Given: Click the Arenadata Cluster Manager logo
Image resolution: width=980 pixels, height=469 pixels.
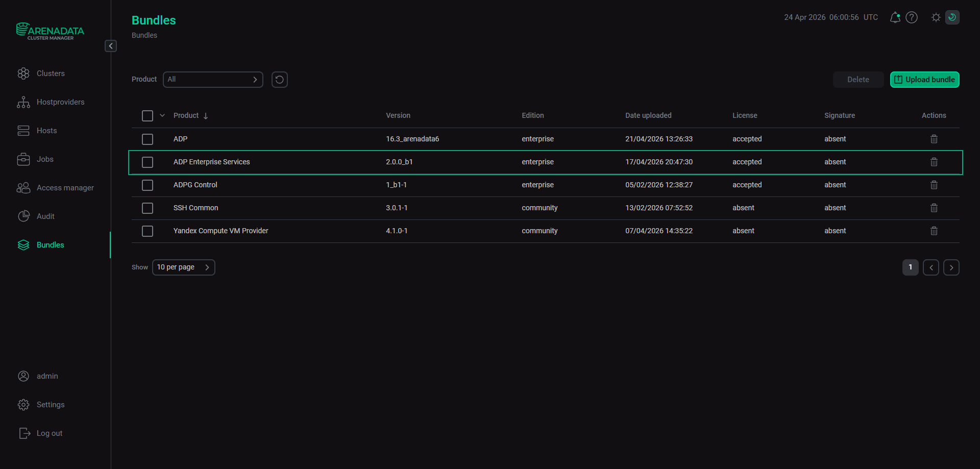Looking at the screenshot, I should [x=50, y=31].
